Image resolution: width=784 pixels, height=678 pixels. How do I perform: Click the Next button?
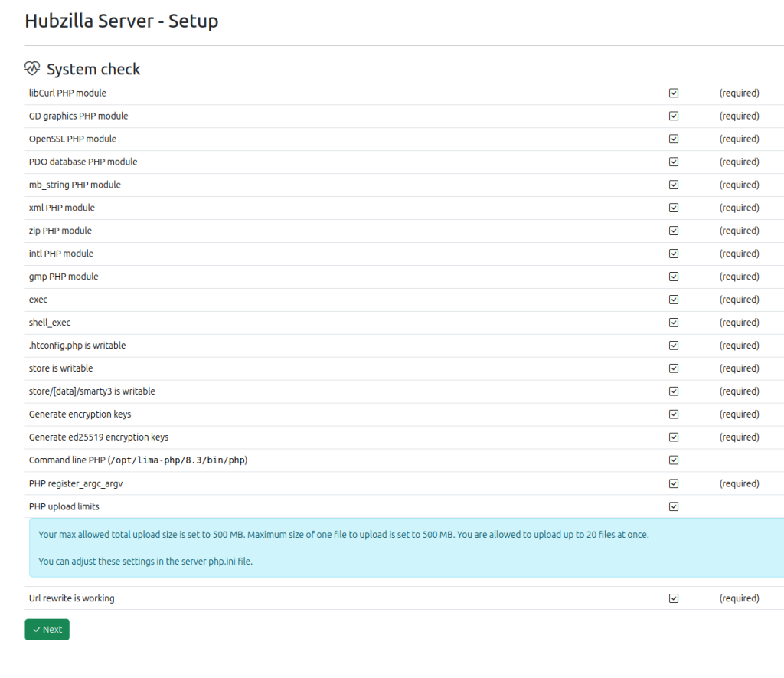(47, 629)
